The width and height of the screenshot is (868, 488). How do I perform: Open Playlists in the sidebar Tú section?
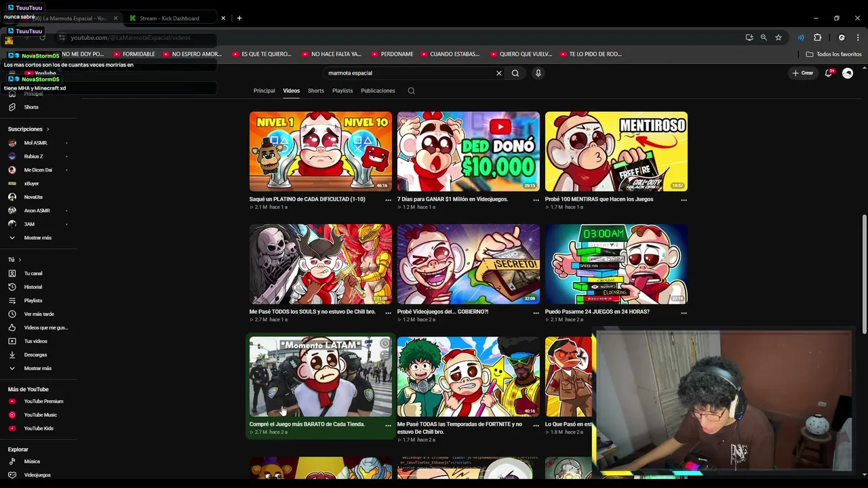click(x=33, y=300)
